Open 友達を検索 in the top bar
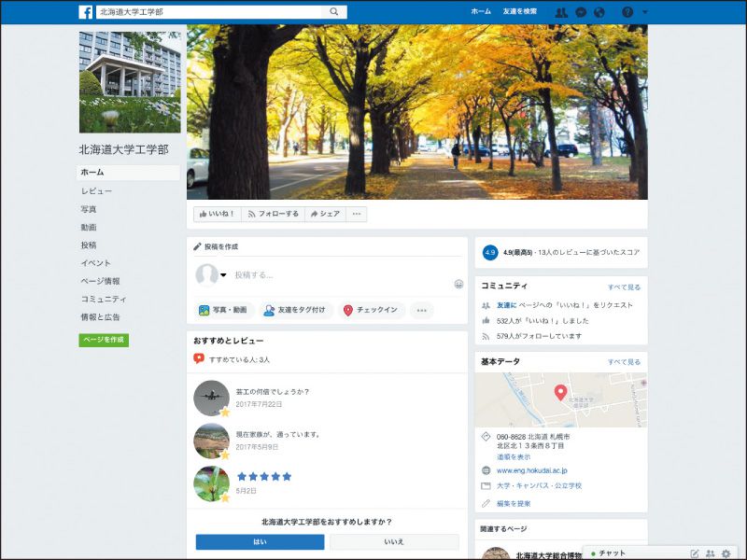The height and width of the screenshot is (560, 747). [x=520, y=11]
